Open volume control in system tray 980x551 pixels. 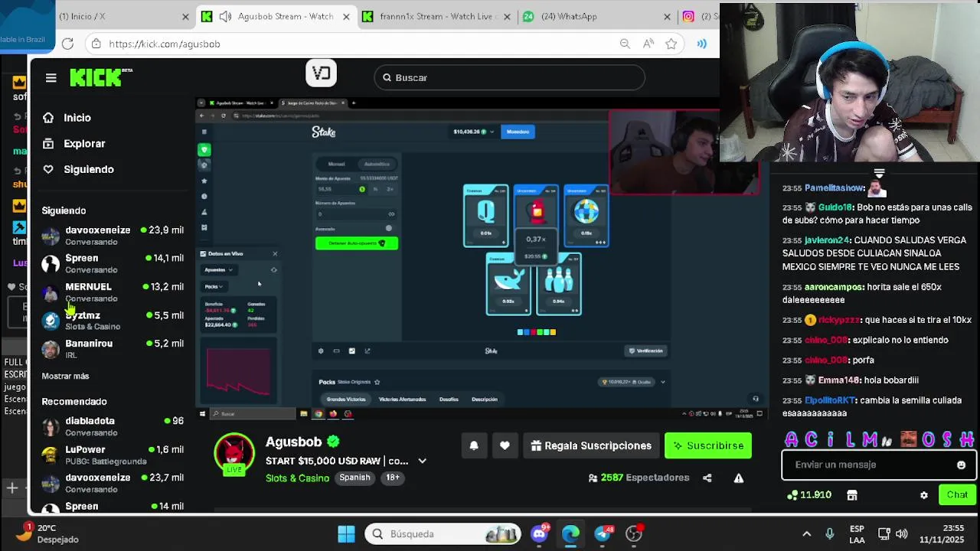pos(902,534)
